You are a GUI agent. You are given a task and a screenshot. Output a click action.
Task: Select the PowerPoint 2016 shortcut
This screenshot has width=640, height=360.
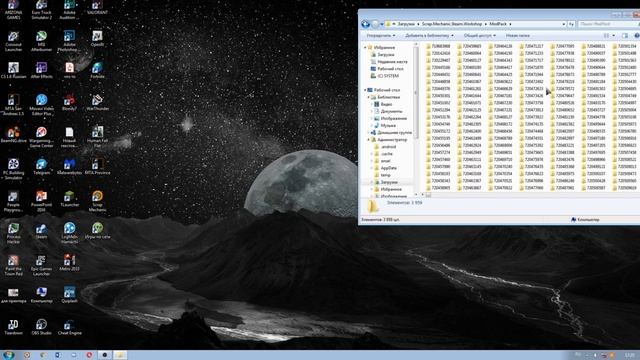click(41, 201)
